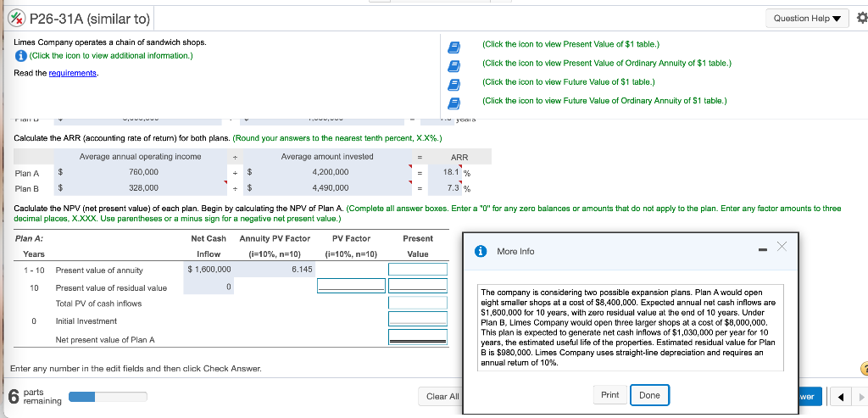Select the $1,600,000 net cash inflow cell
This screenshot has width=868, height=418.
[x=209, y=270]
